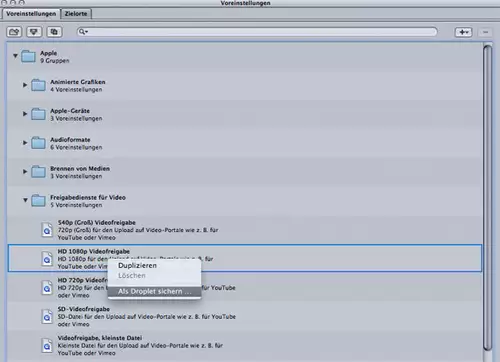Select the Apple-Geräte label

point(70,111)
